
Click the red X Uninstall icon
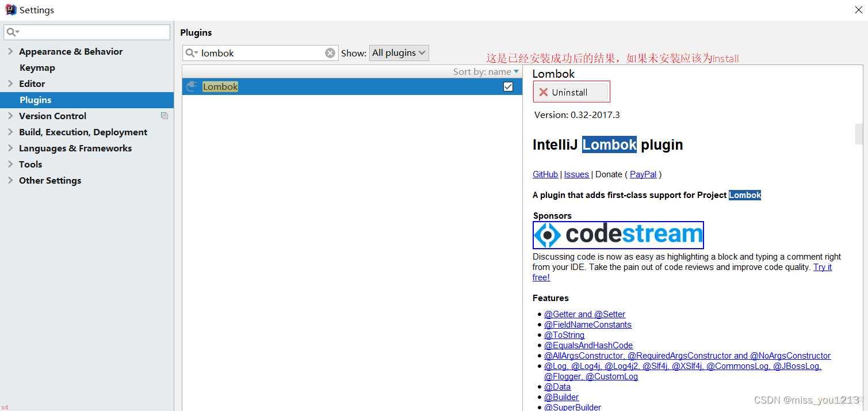544,92
